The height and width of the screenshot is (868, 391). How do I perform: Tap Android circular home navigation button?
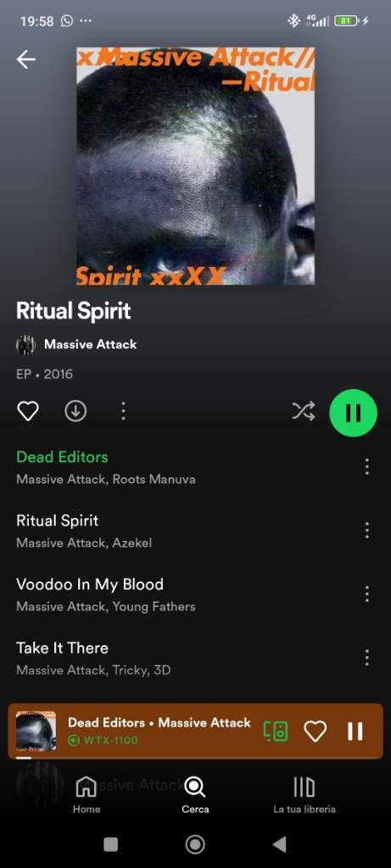click(195, 844)
